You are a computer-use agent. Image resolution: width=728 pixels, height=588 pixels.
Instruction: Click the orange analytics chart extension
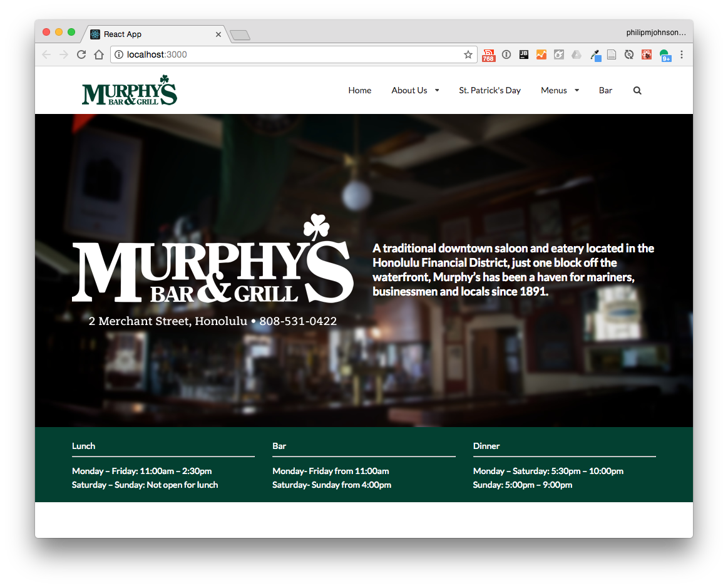541,54
